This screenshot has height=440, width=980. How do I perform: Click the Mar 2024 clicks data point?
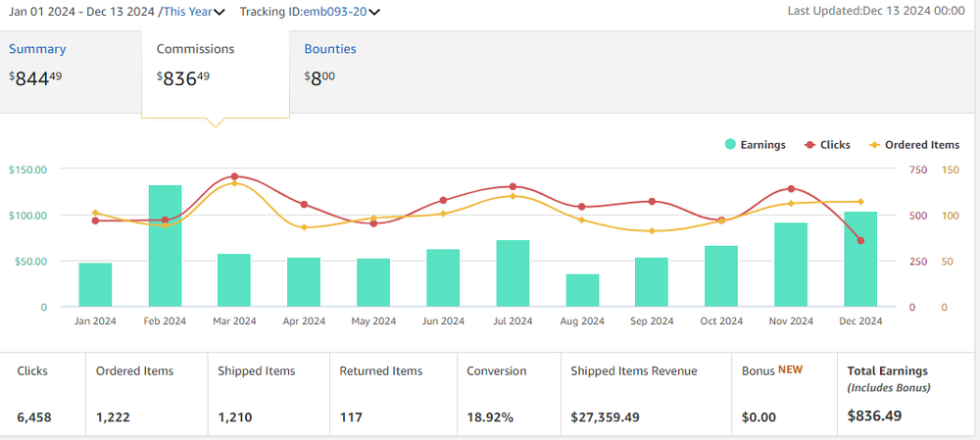(234, 176)
